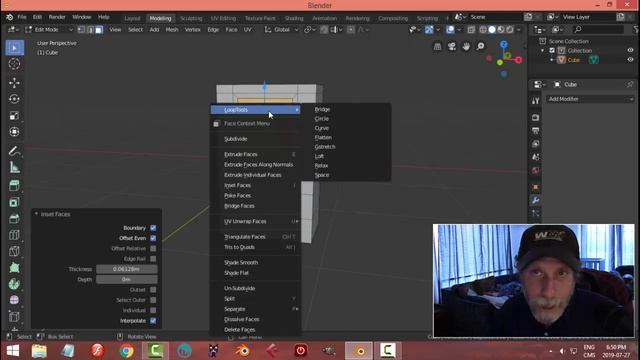
Task: Switch to the Modeling workspace tab
Action: [x=160, y=18]
